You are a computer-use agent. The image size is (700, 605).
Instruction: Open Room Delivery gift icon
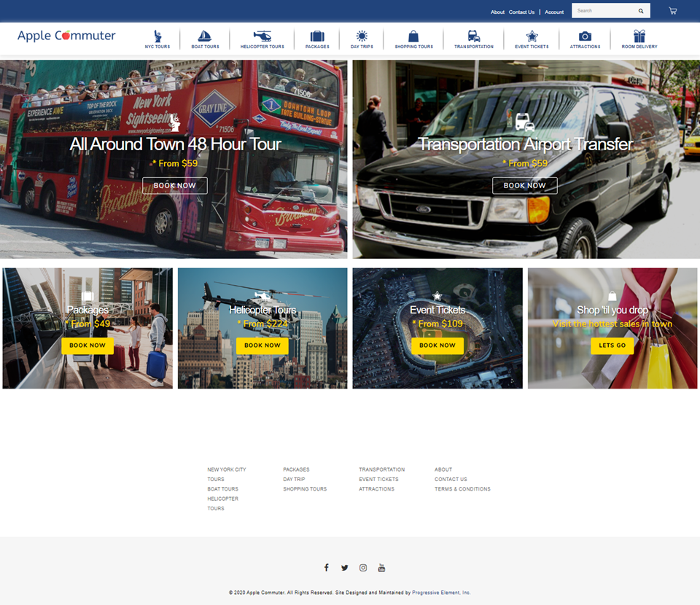coord(639,36)
